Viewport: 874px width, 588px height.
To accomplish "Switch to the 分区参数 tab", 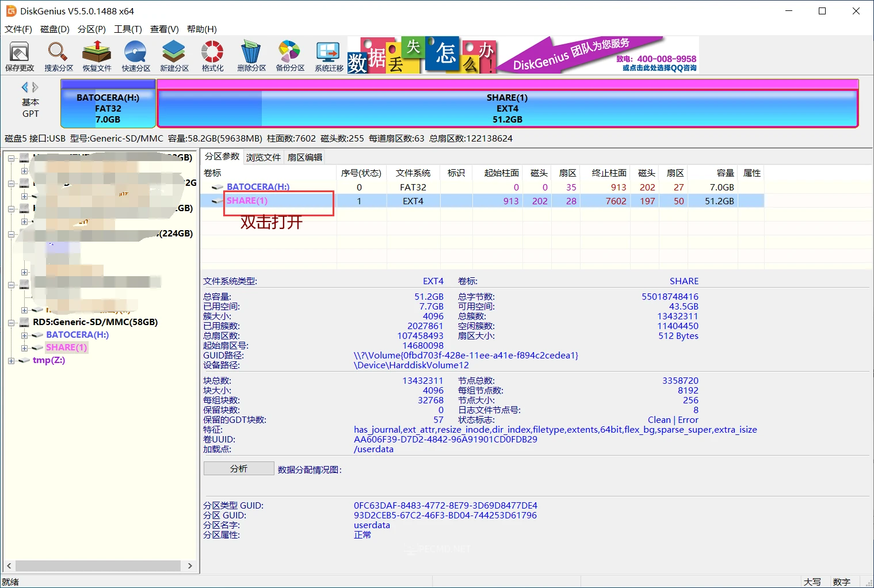I will click(222, 156).
